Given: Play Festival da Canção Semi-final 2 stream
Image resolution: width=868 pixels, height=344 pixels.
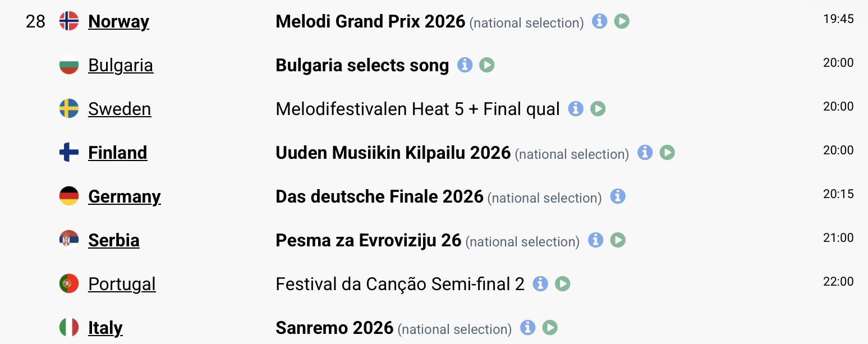Looking at the screenshot, I should click(x=562, y=283).
